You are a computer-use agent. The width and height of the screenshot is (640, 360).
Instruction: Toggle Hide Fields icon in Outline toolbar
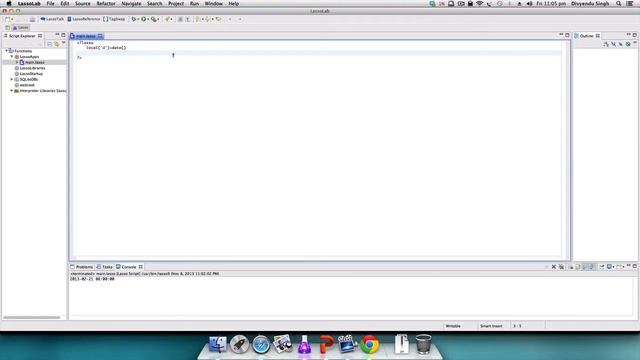pos(613,44)
